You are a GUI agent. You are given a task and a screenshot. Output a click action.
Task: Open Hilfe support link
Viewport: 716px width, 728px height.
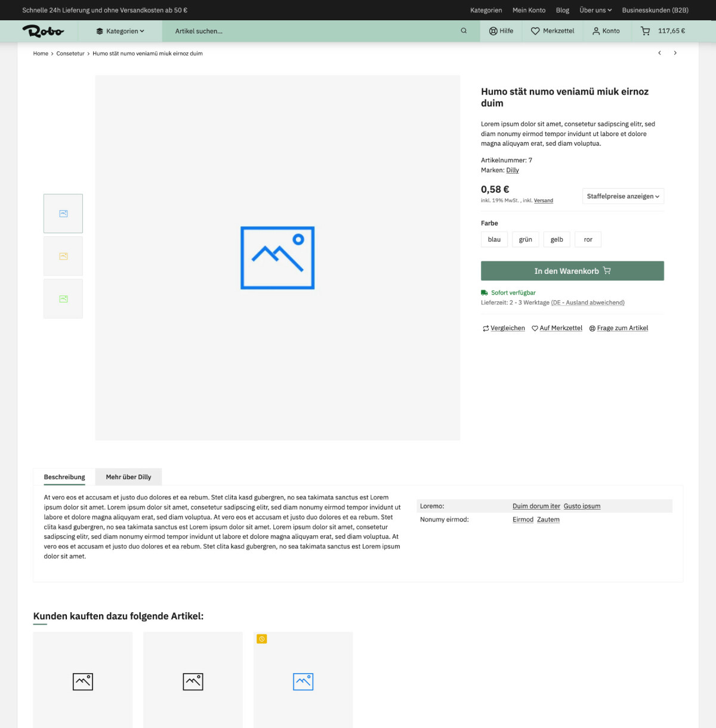(501, 31)
